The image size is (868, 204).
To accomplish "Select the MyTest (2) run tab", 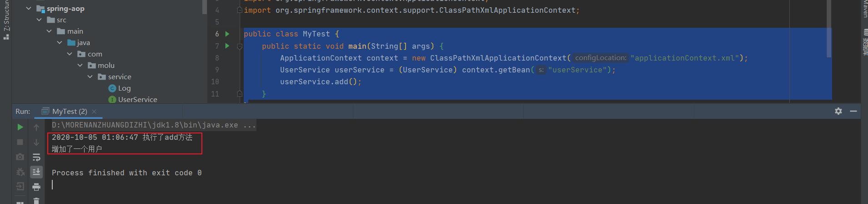I will coord(69,112).
